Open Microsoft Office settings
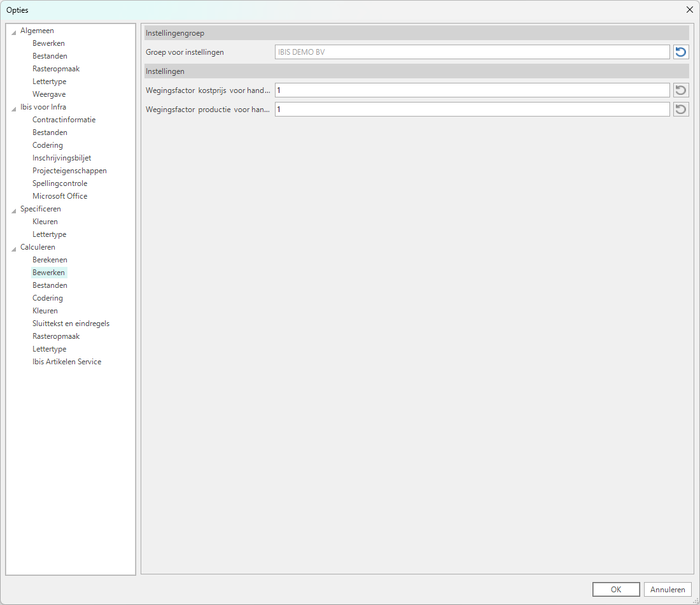 pos(60,196)
